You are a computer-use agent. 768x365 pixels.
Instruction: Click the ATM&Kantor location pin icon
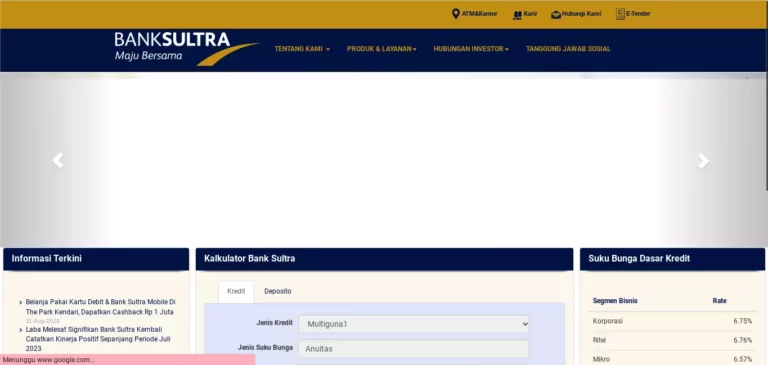(456, 14)
